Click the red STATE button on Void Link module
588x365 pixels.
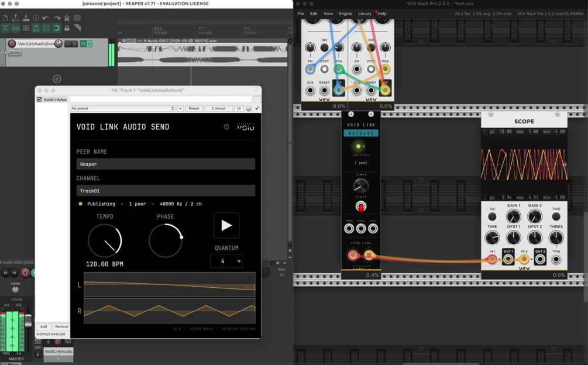[x=361, y=206]
